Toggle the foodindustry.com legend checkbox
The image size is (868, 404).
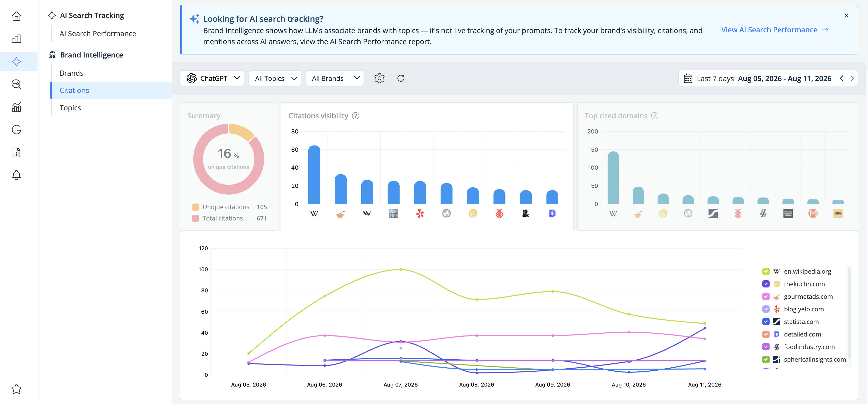pyautogui.click(x=765, y=347)
